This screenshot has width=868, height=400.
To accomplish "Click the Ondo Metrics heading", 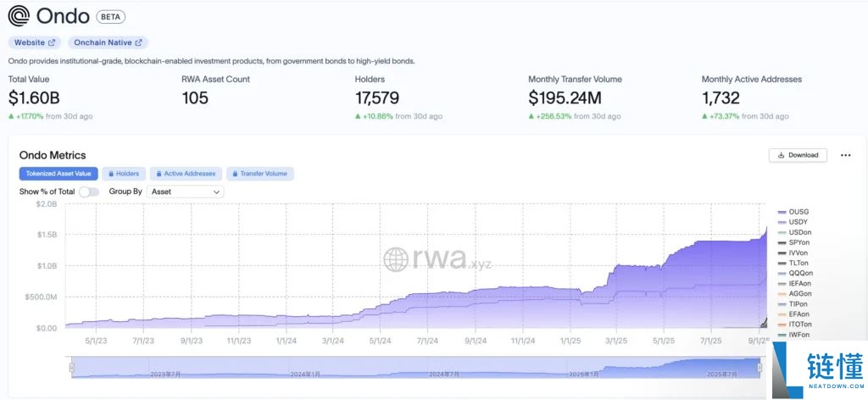I will (x=53, y=155).
